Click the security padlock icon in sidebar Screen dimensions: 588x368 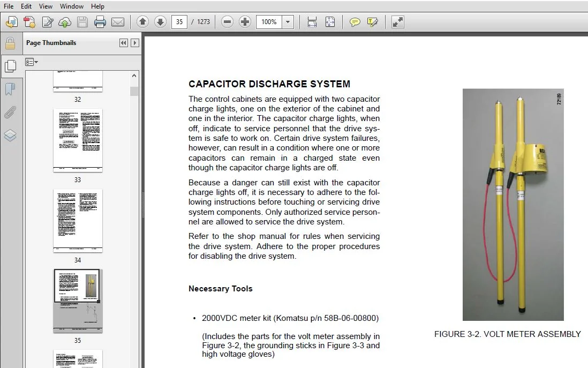click(10, 43)
